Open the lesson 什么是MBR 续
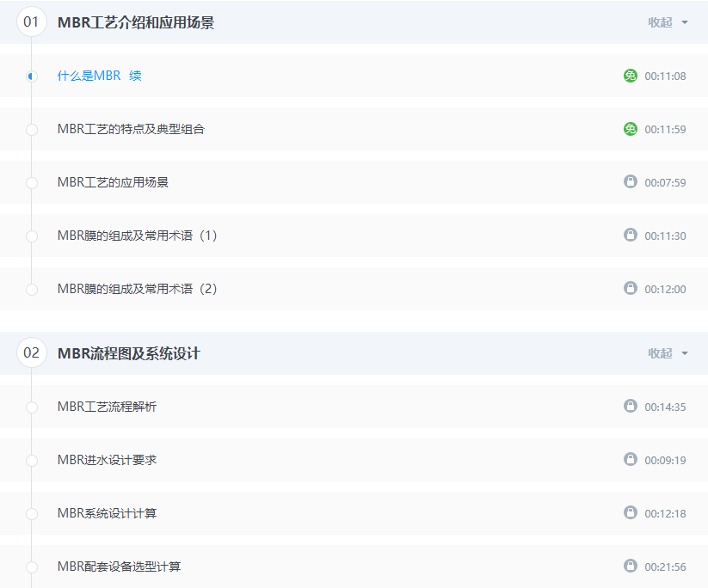 coord(99,76)
